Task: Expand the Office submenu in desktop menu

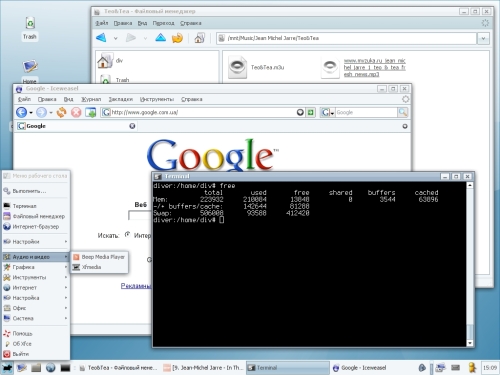Action: 36,308
